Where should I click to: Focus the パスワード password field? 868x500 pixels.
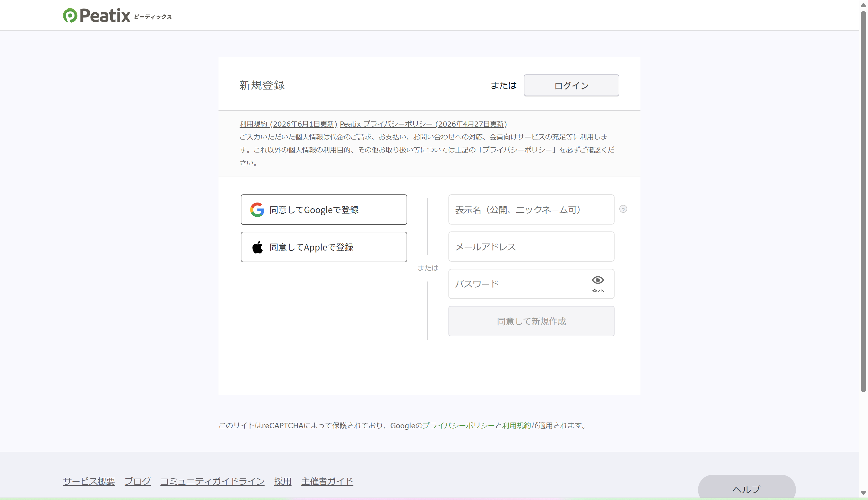point(531,284)
